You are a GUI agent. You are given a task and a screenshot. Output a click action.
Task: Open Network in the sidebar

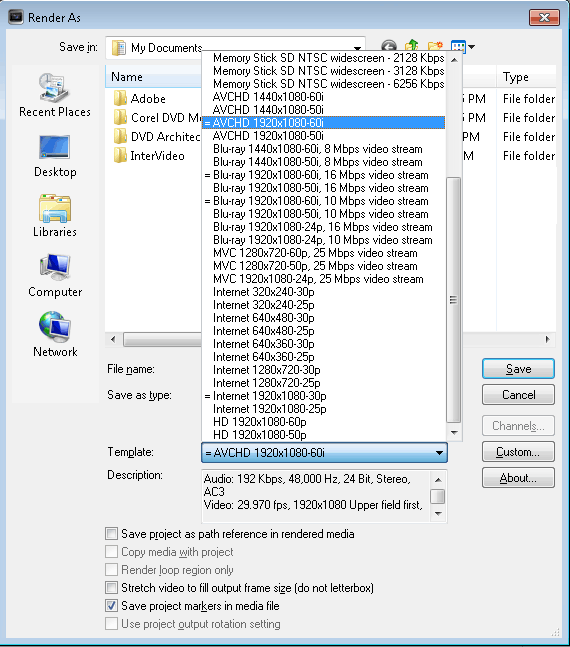pyautogui.click(x=55, y=335)
